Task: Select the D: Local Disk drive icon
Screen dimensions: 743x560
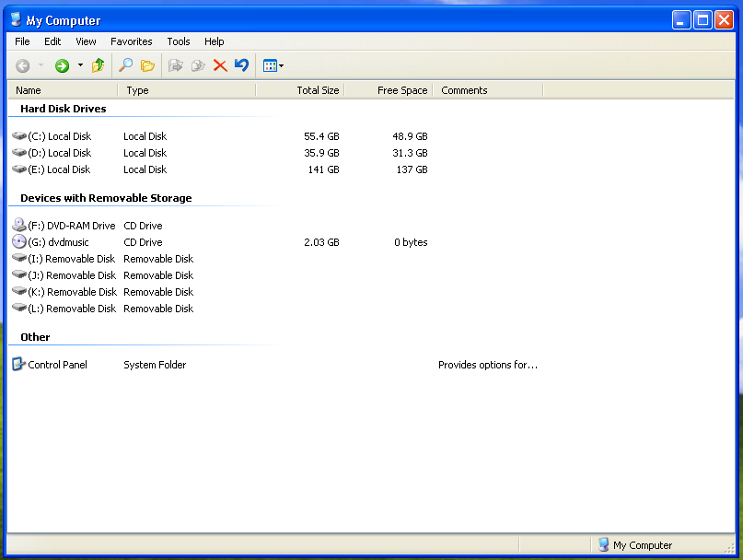Action: point(19,153)
